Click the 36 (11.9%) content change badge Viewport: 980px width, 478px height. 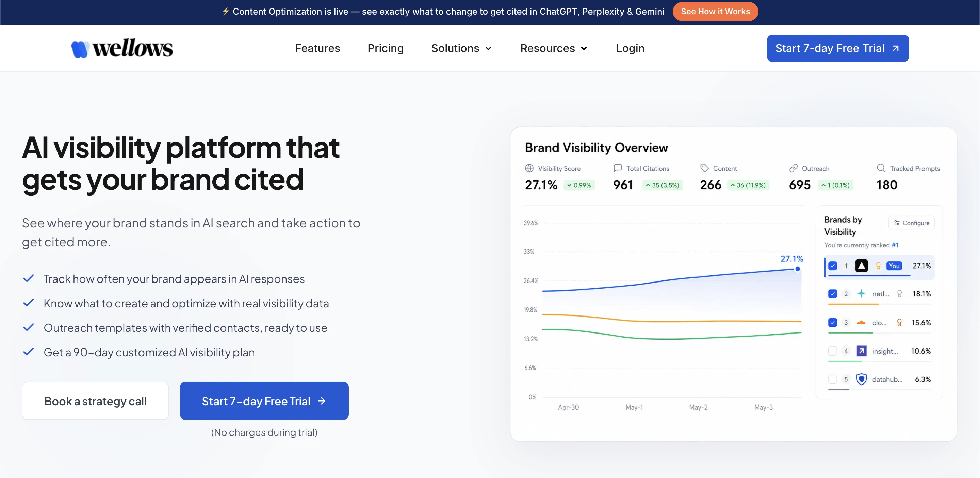748,185
